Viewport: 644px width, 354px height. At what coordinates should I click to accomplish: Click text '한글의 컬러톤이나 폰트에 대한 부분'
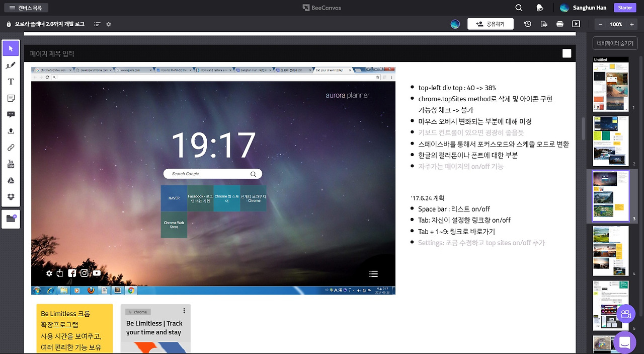click(468, 155)
